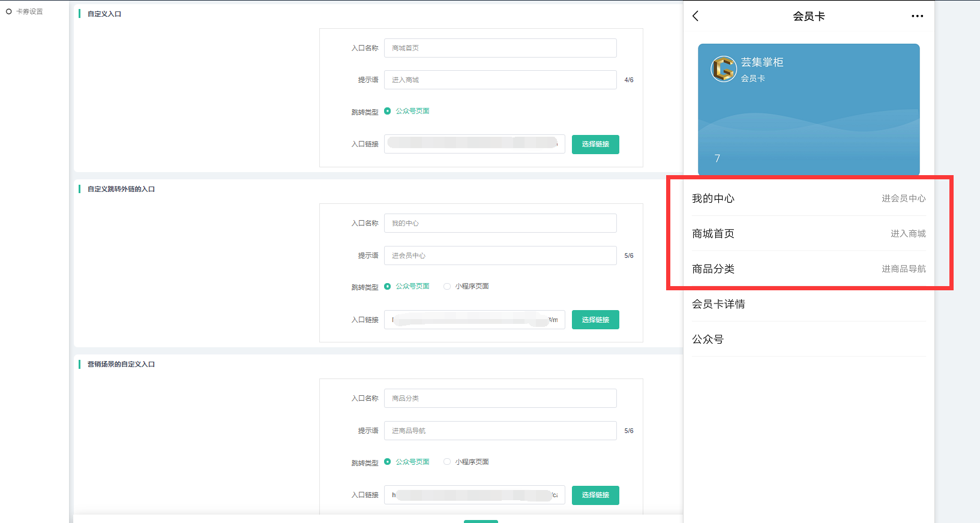Viewport: 980px width, 523px height.
Task: Choose 公众号页面 radio in 营销场景的自定义入口 section
Action: [x=388, y=462]
